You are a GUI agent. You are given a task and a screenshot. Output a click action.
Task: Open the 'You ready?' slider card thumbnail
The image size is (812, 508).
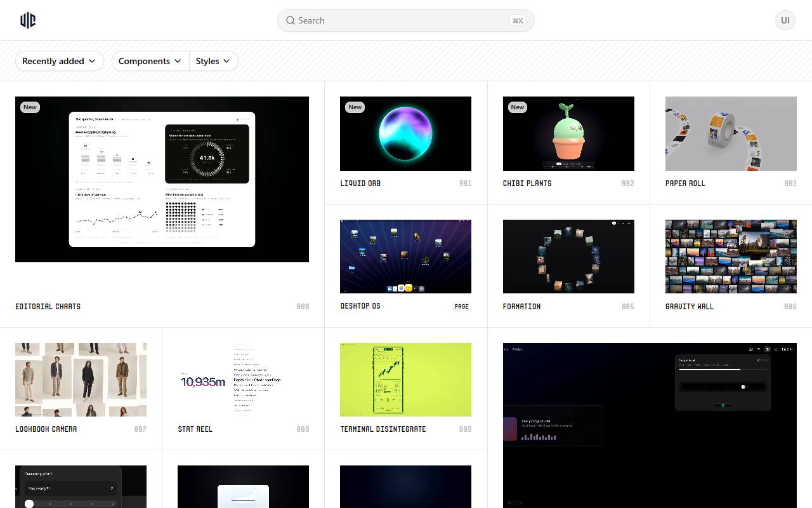click(81, 486)
